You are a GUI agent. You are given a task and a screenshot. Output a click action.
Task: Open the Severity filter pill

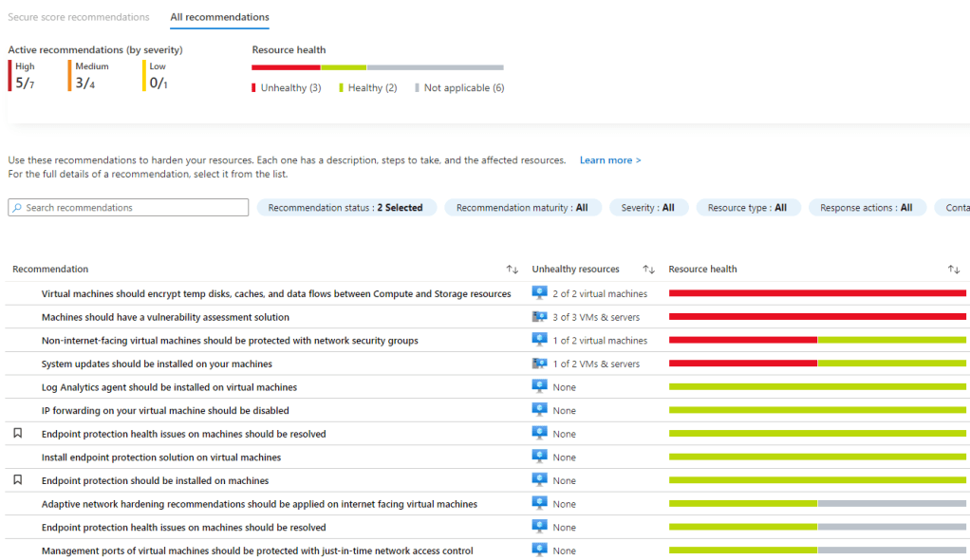(647, 208)
